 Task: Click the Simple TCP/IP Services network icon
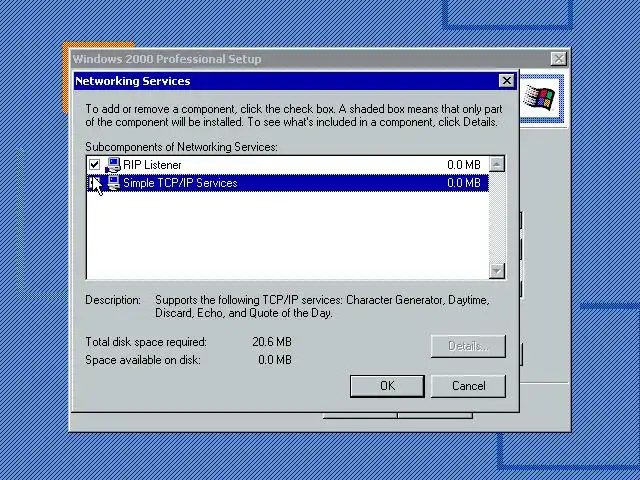(x=113, y=183)
